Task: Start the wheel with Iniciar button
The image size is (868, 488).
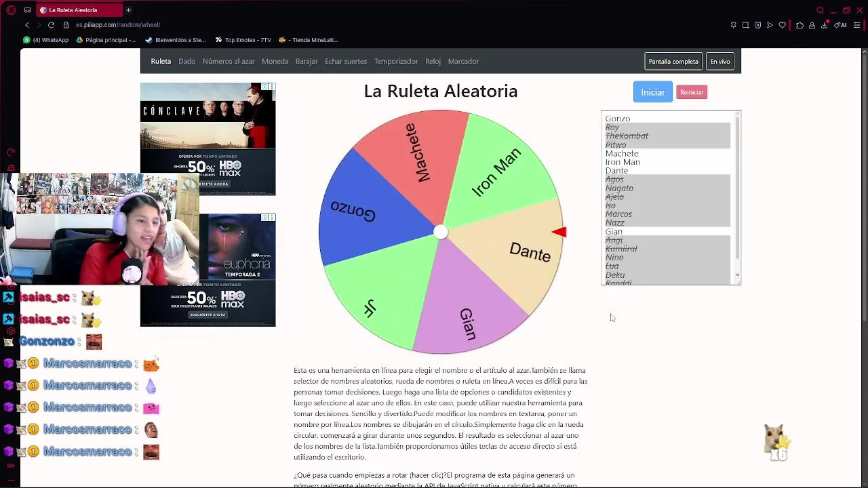Action: pos(652,92)
